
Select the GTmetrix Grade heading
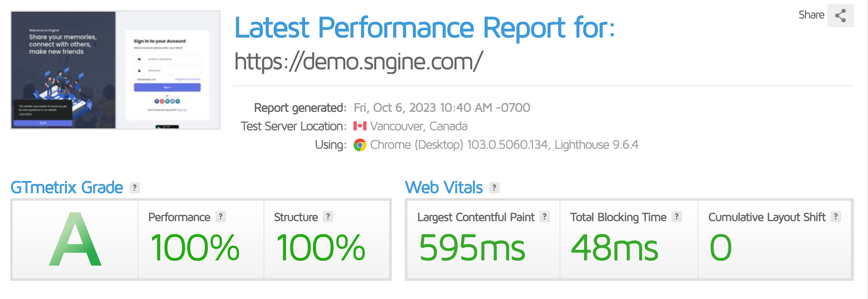coord(67,187)
